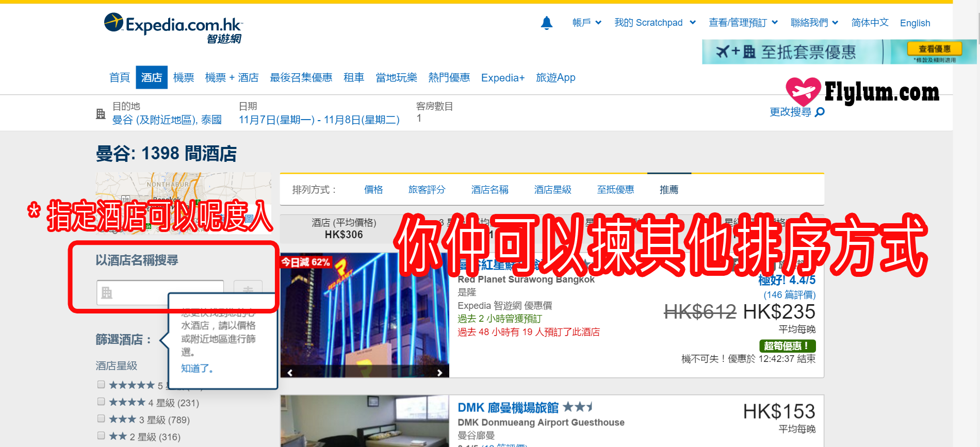980x447 pixels.
Task: Click the 更改搜尋 magnifier icon
Action: tap(820, 112)
